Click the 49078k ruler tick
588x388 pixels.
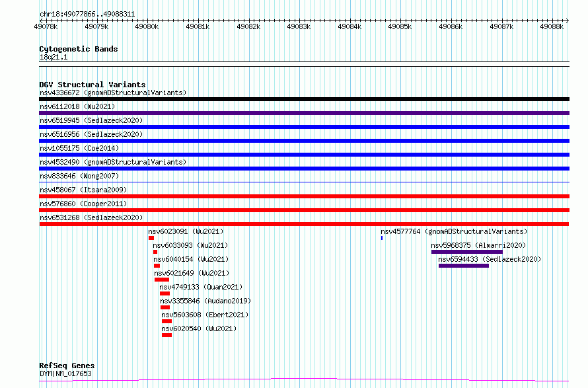coord(46,26)
